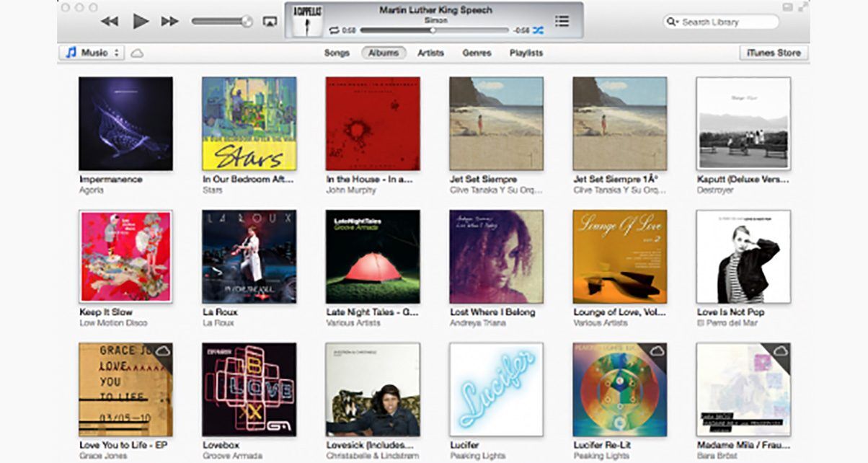Viewport: 868px width, 463px height.
Task: Go to the Artists tab
Action: 430,53
